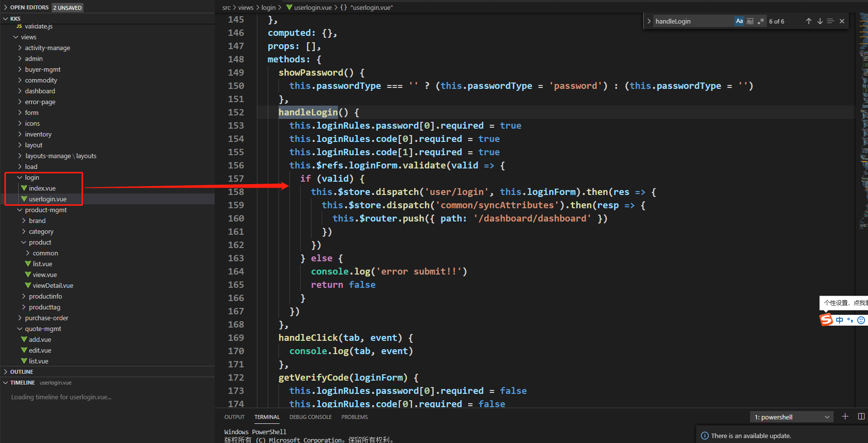This screenshot has width=868, height=443.
Task: Click 'There is an available update.' notification
Action: (751, 436)
